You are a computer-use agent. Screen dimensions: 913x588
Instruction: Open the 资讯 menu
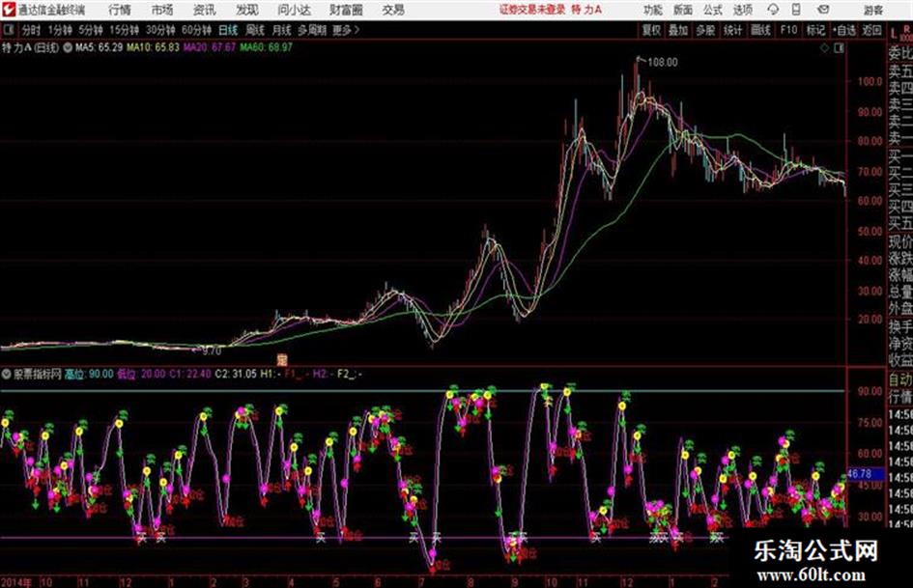pos(205,10)
